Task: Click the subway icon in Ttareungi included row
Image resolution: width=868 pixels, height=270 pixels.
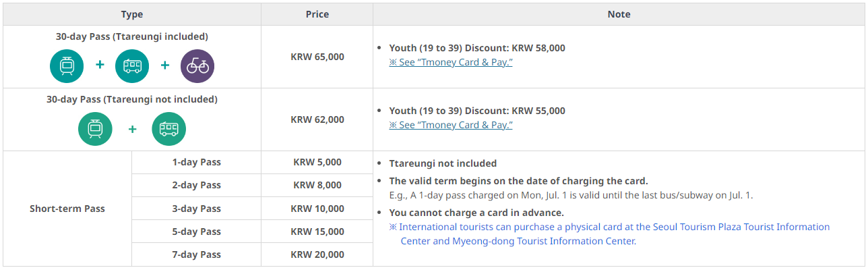Action: click(67, 65)
